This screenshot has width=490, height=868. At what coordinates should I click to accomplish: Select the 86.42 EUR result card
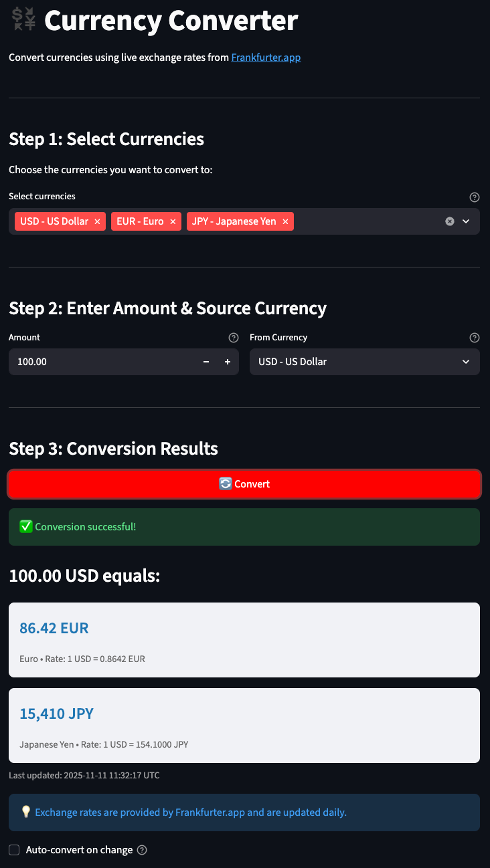click(x=244, y=639)
